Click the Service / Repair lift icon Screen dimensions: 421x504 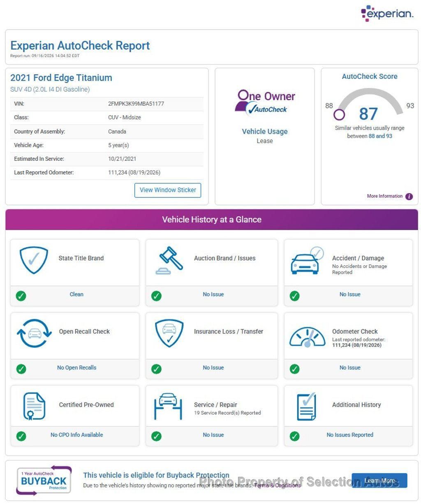point(168,406)
